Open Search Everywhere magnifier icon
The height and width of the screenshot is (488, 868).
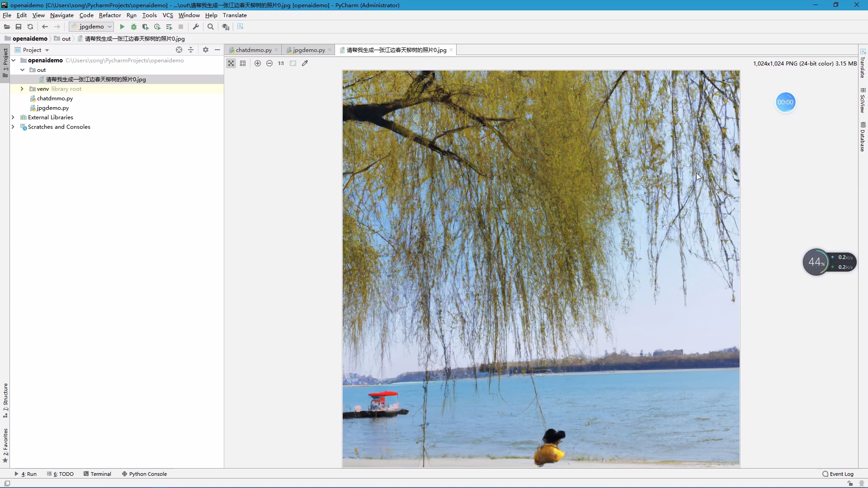(211, 27)
